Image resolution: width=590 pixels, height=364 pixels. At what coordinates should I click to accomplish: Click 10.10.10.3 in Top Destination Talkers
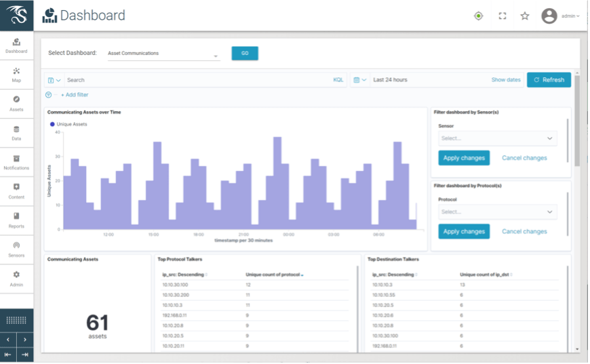coord(382,285)
